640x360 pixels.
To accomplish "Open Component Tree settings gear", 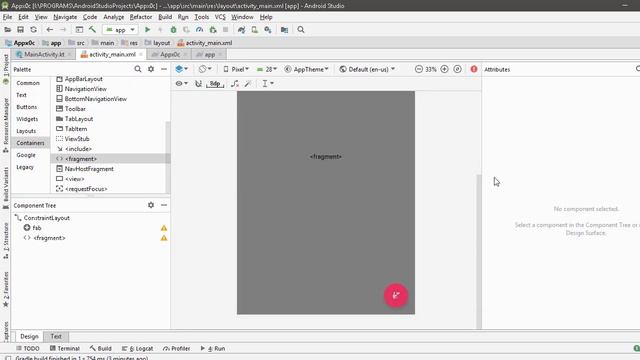I will pyautogui.click(x=151, y=205).
